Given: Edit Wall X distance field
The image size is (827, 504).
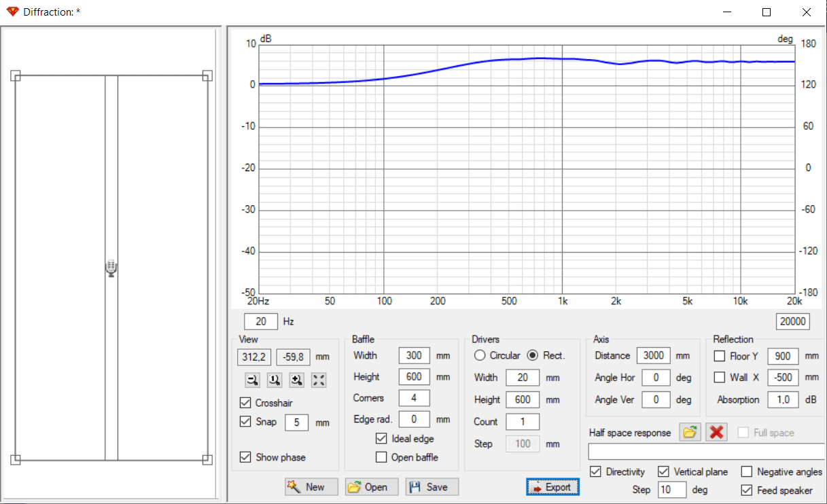Looking at the screenshot, I should [x=783, y=377].
